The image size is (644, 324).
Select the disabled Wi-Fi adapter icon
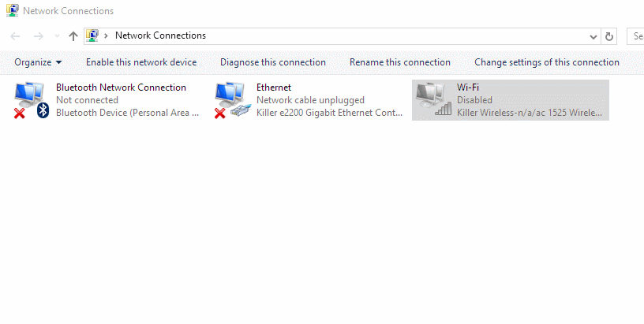click(x=433, y=100)
